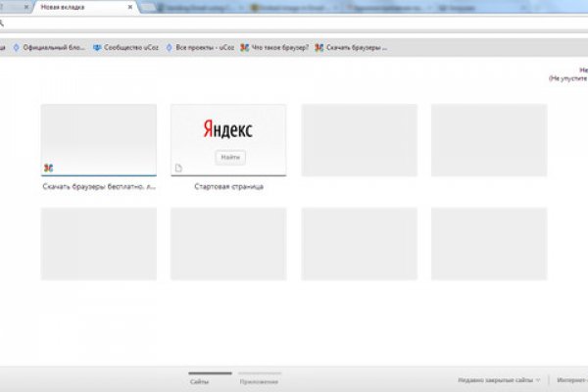This screenshot has width=588, height=392.
Task: Click the "Найти" button in Яндекс thumbnail
Action: [x=230, y=157]
